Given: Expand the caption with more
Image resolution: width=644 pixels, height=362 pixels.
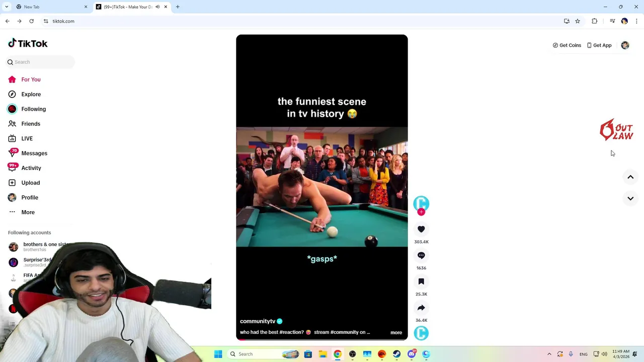Looking at the screenshot, I should tap(396, 332).
